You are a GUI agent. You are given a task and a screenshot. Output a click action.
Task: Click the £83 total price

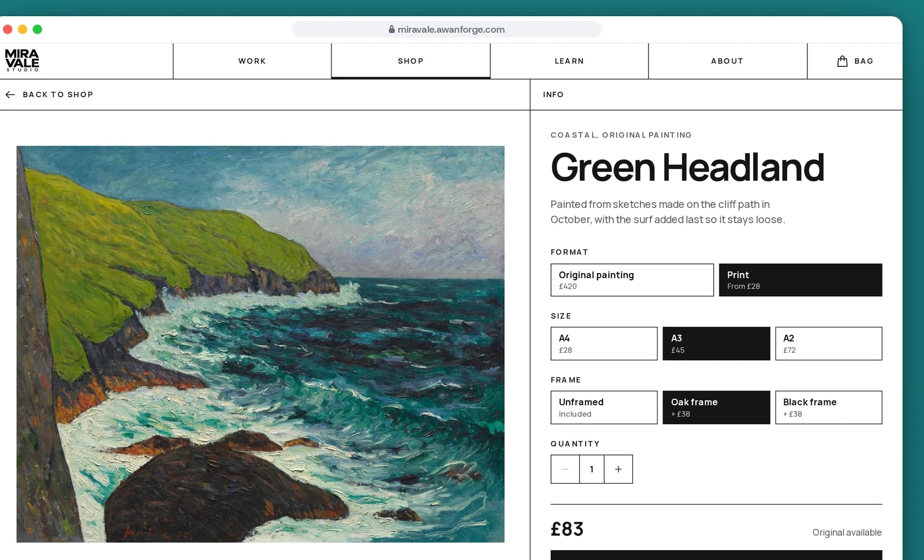(x=567, y=529)
